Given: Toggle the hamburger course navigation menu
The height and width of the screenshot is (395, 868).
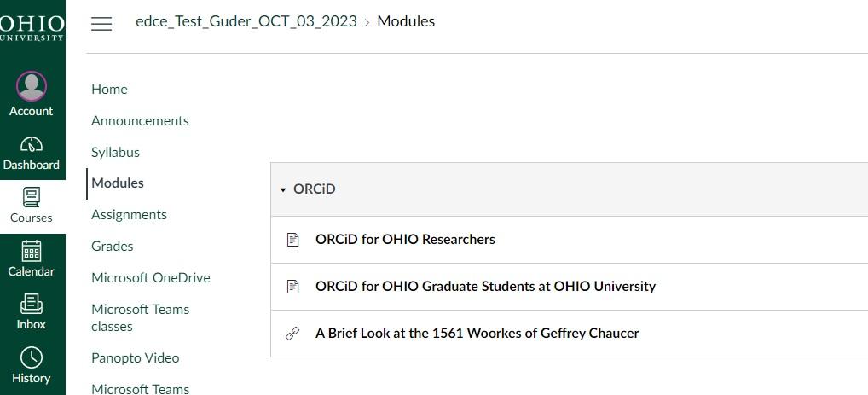Looking at the screenshot, I should click(101, 24).
